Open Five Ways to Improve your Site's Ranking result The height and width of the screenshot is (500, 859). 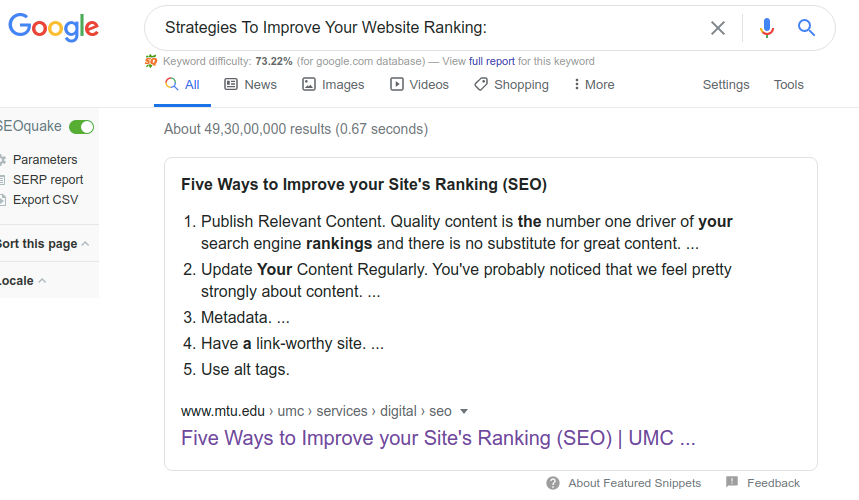[438, 438]
